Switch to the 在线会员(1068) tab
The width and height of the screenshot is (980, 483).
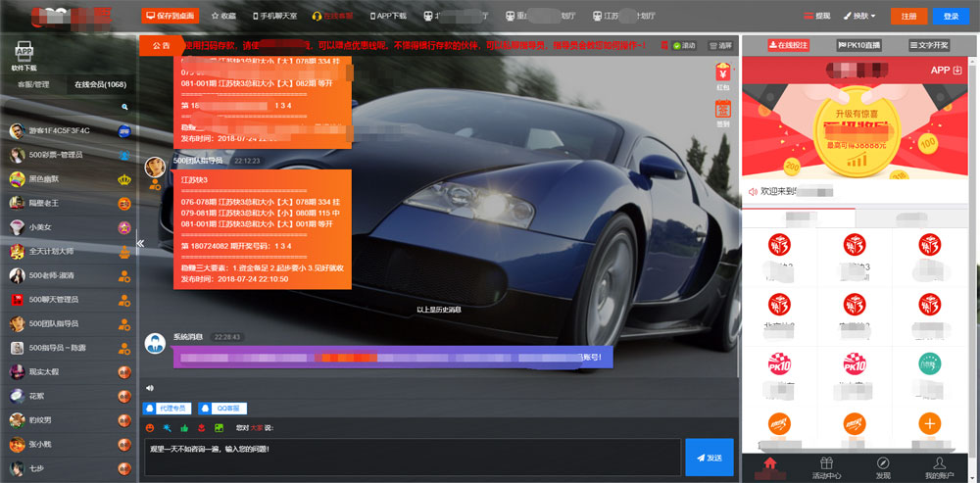pos(101,85)
